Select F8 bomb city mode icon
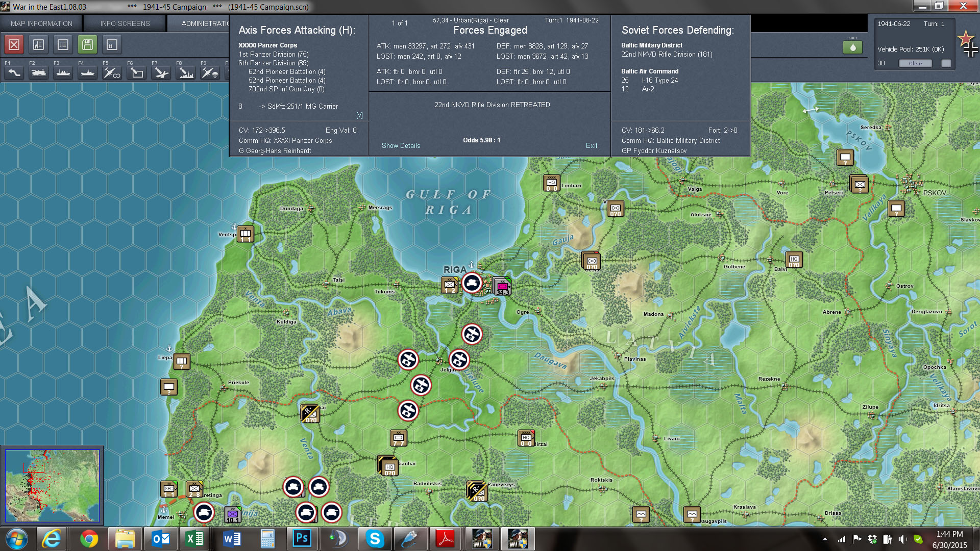The width and height of the screenshot is (980, 551). click(186, 73)
